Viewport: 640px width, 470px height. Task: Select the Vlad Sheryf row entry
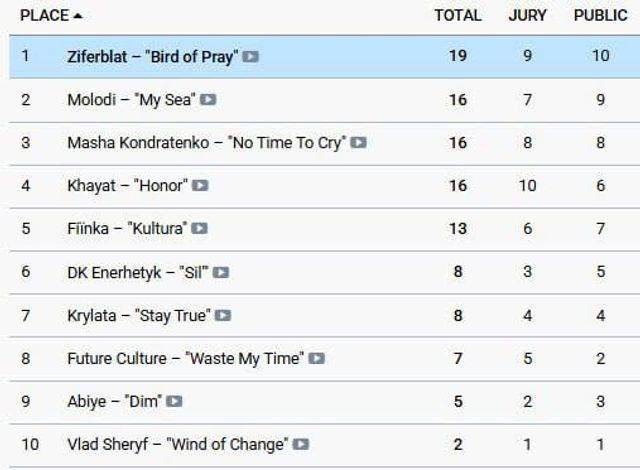click(177, 444)
